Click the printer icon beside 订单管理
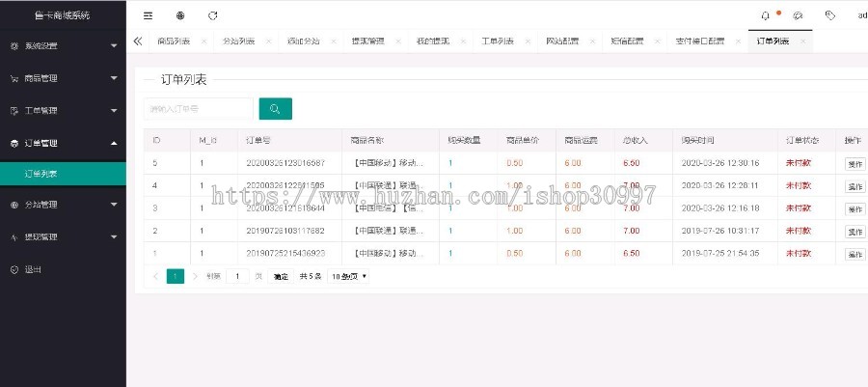 tap(14, 144)
